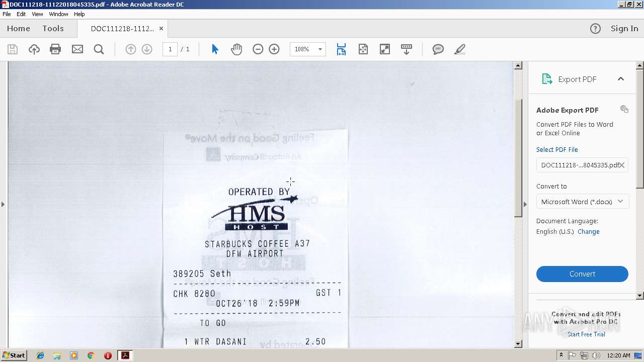Launch Internet Explorer from taskbar

tap(40, 355)
